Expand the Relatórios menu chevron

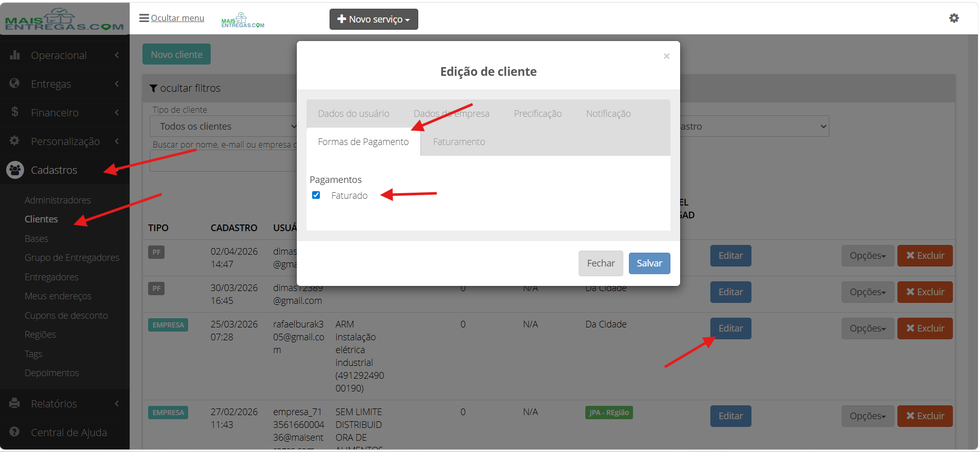tap(117, 403)
